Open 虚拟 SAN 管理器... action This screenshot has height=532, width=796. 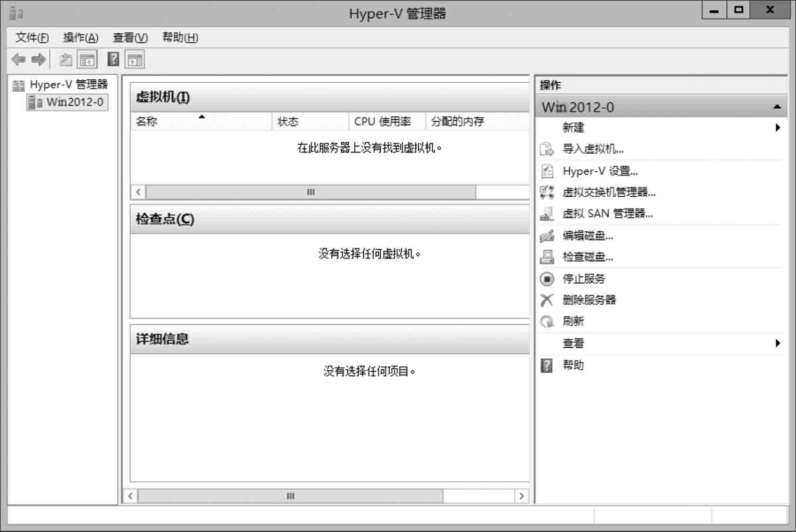(x=607, y=214)
